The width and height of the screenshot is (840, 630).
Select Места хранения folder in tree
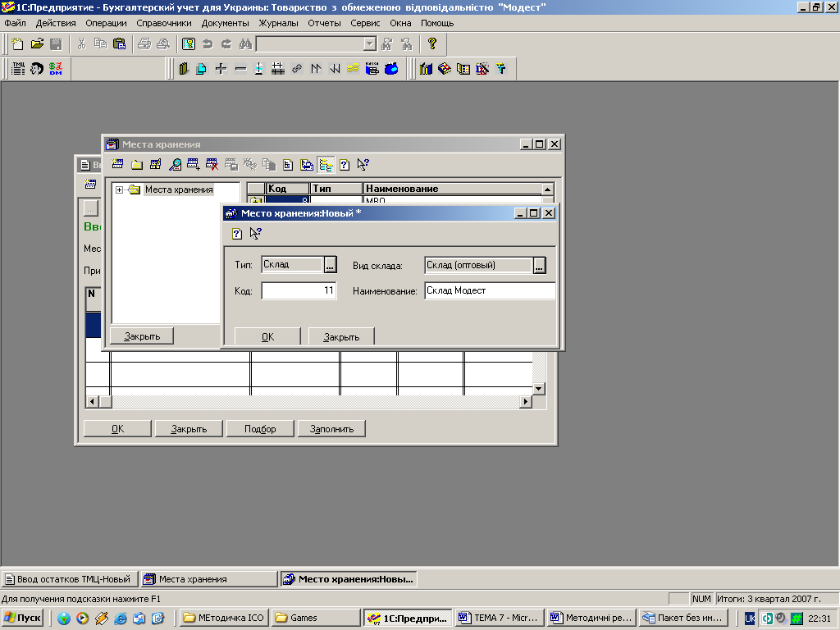[179, 189]
